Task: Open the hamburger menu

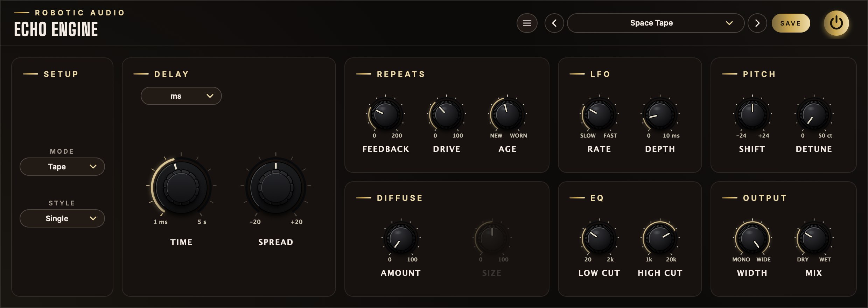Action: pyautogui.click(x=527, y=23)
